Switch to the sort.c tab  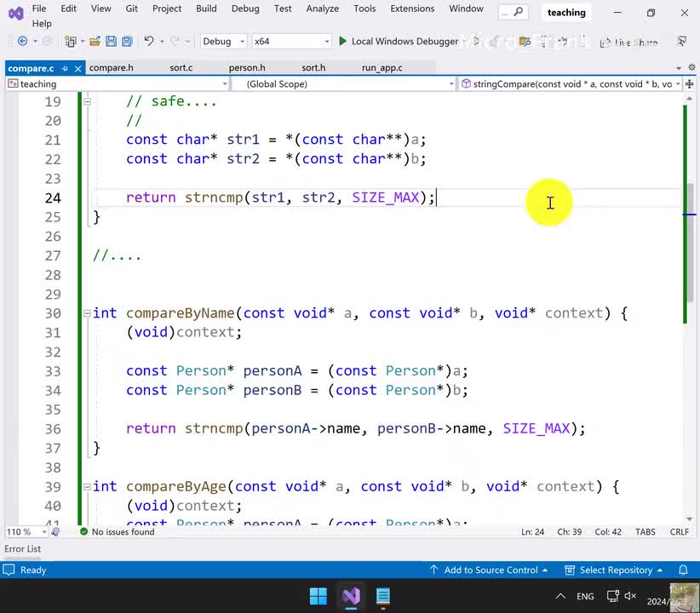[181, 68]
